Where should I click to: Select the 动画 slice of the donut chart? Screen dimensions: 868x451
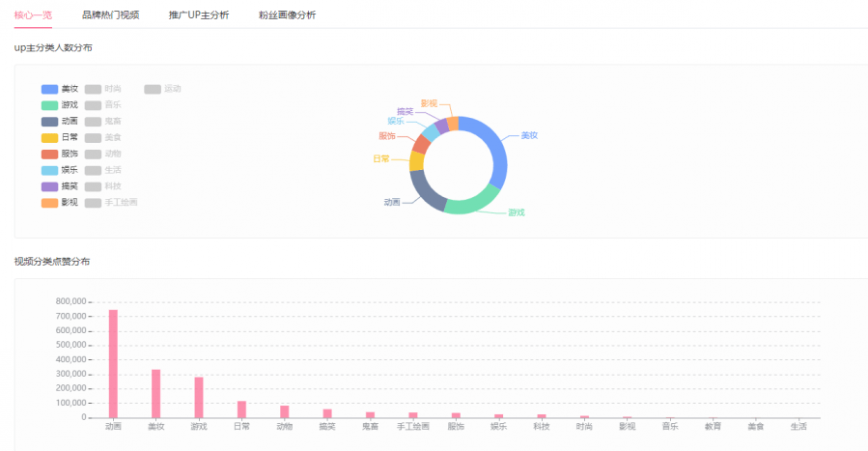425,191
